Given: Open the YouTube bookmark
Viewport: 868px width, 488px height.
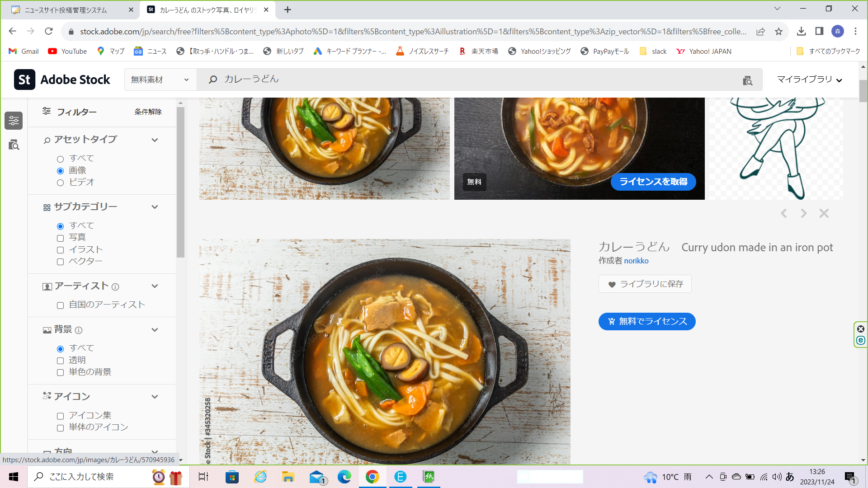Looking at the screenshot, I should pos(67,51).
